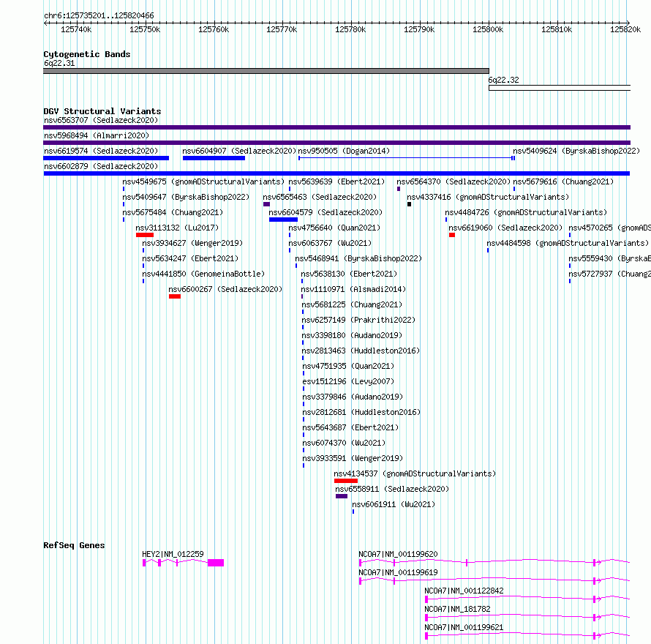Select the nsv6619060 (Sedlazeck2020) label

[505, 228]
